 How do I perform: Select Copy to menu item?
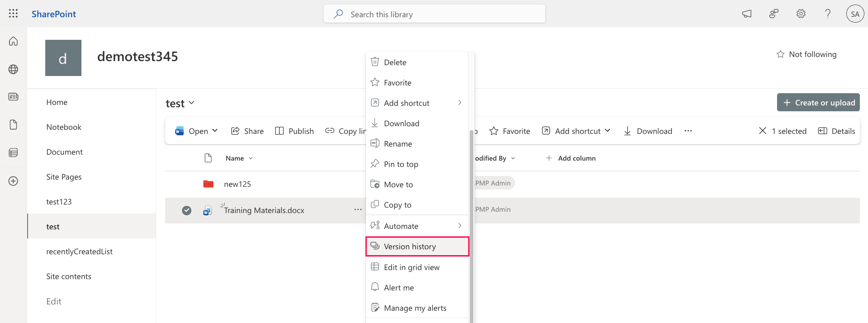pyautogui.click(x=417, y=205)
